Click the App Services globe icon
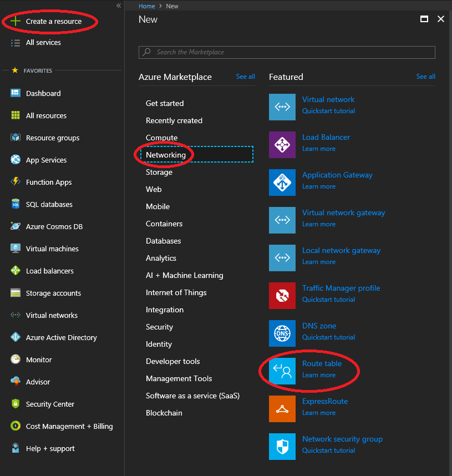This screenshot has width=452, height=476. tap(16, 159)
